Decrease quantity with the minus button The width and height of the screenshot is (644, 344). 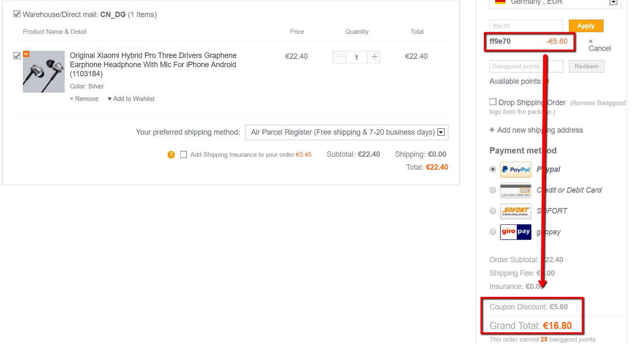(x=340, y=57)
